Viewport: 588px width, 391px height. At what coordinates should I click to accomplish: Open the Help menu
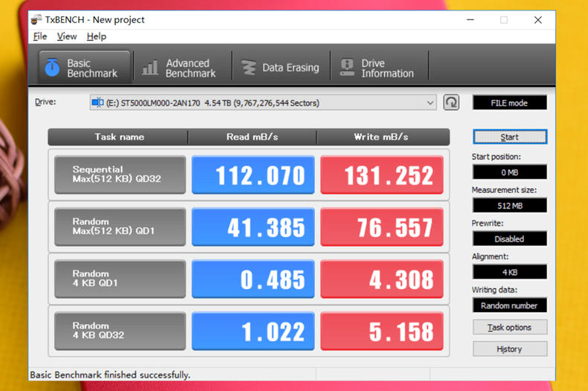tap(96, 36)
